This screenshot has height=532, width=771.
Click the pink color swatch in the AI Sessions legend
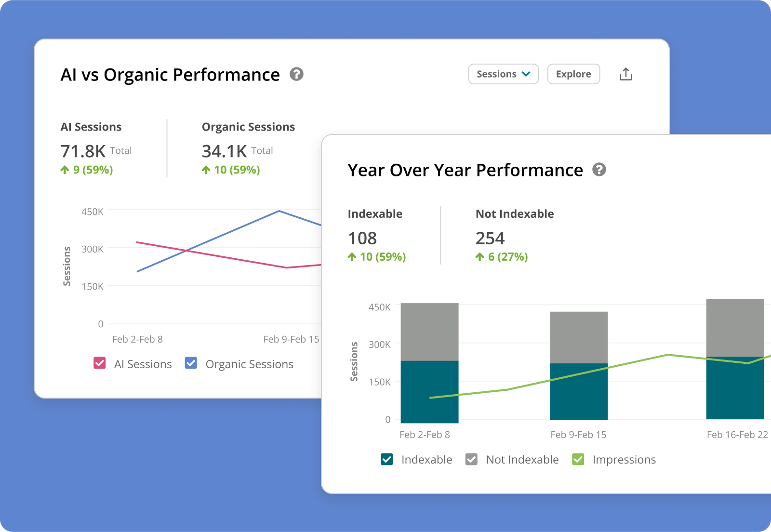[100, 363]
